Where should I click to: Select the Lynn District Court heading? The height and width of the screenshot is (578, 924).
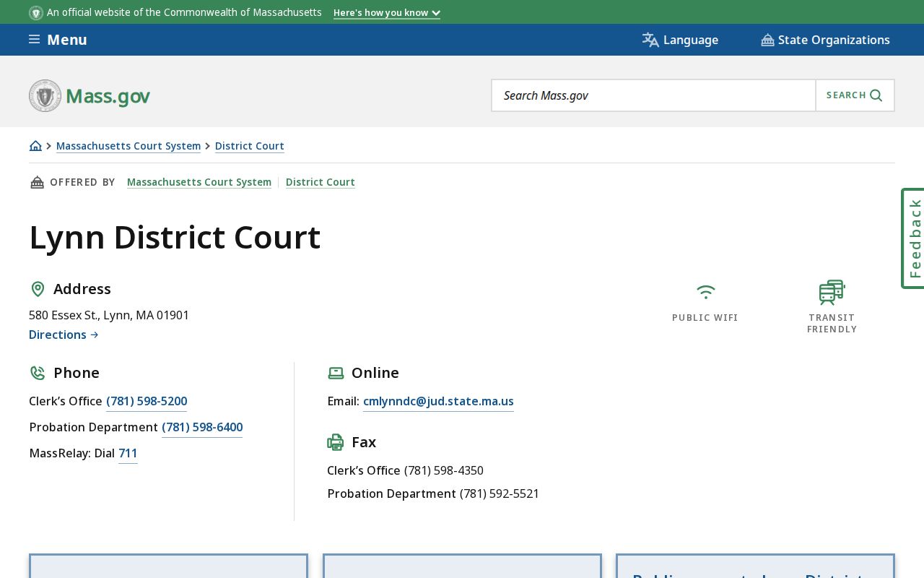coord(175,238)
